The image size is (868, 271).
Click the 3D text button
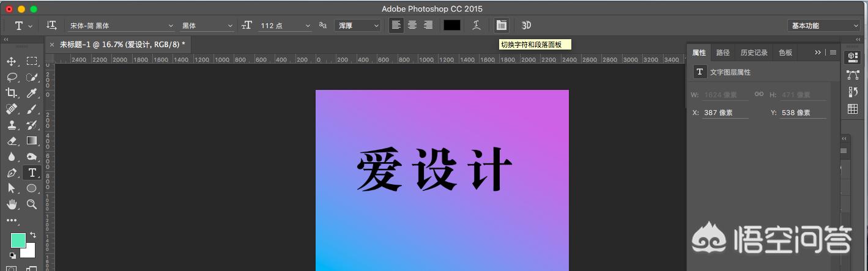pyautogui.click(x=526, y=25)
